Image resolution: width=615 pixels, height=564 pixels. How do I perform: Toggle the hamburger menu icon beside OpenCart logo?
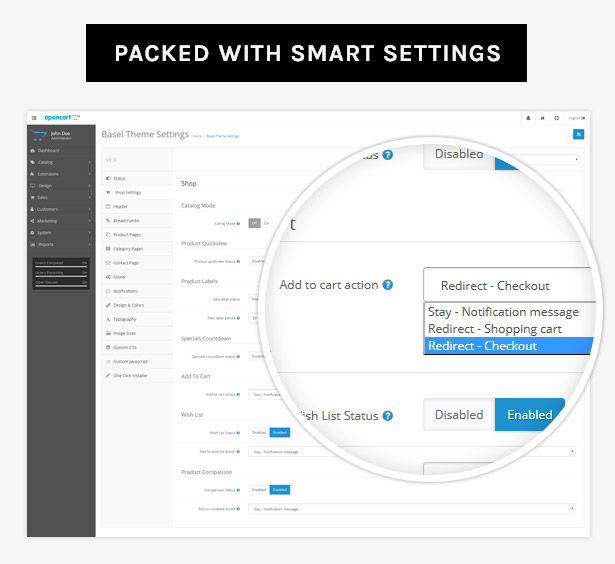click(x=34, y=118)
